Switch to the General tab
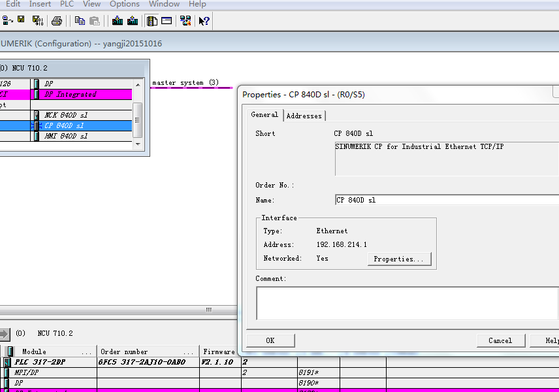The image size is (559, 392). pos(264,114)
